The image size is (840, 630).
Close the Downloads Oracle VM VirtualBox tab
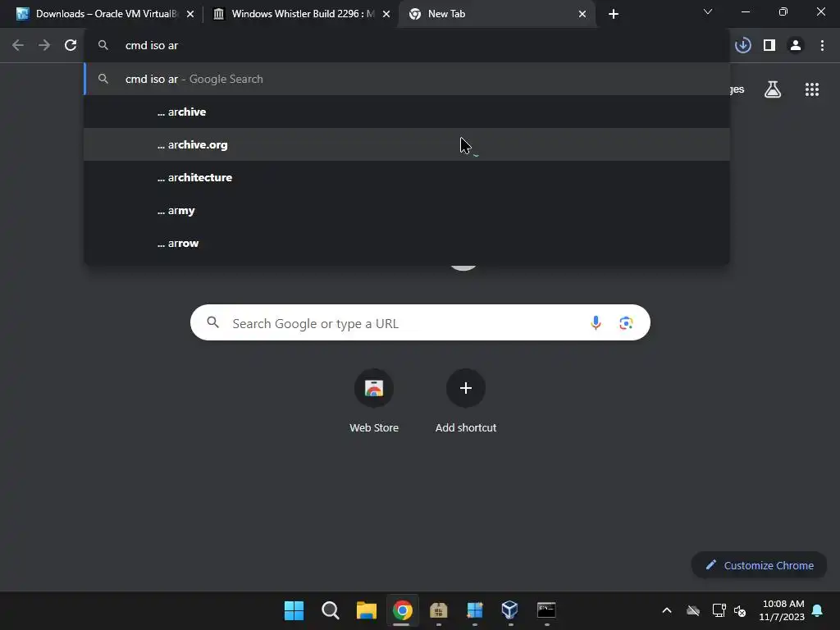[x=190, y=14]
